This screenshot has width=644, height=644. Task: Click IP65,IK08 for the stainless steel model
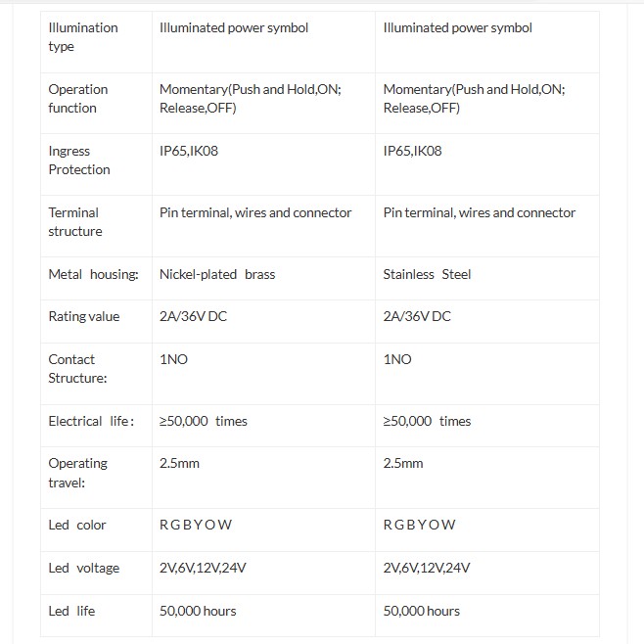click(x=412, y=151)
